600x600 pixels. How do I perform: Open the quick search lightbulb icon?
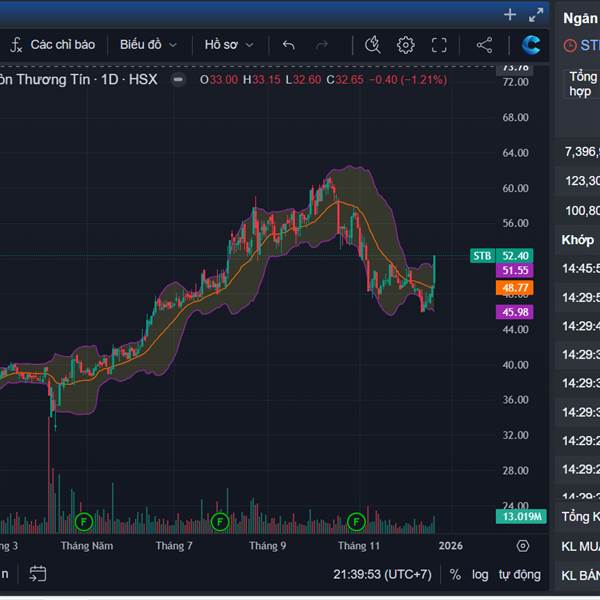[x=373, y=45]
